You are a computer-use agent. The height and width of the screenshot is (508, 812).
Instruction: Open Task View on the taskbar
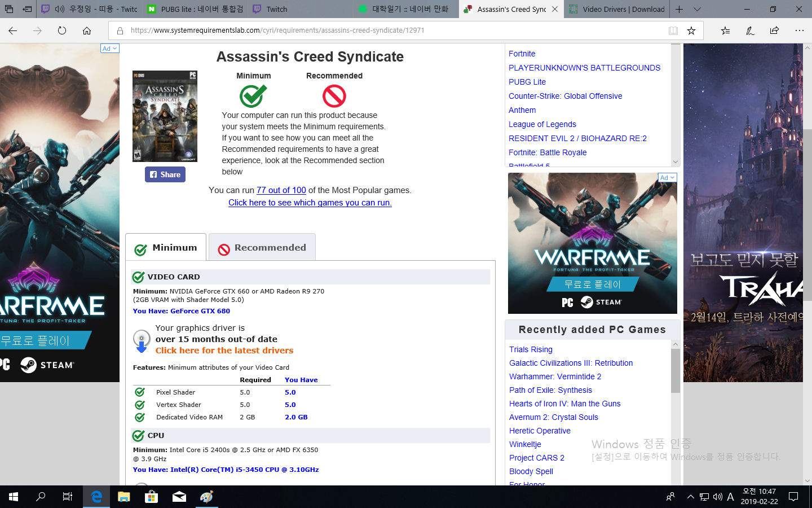coord(68,497)
